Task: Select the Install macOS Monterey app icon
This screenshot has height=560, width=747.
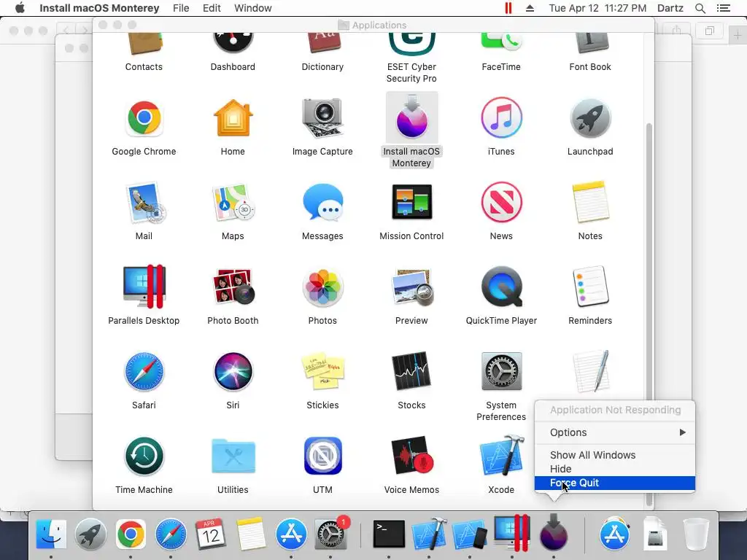Action: (411, 118)
